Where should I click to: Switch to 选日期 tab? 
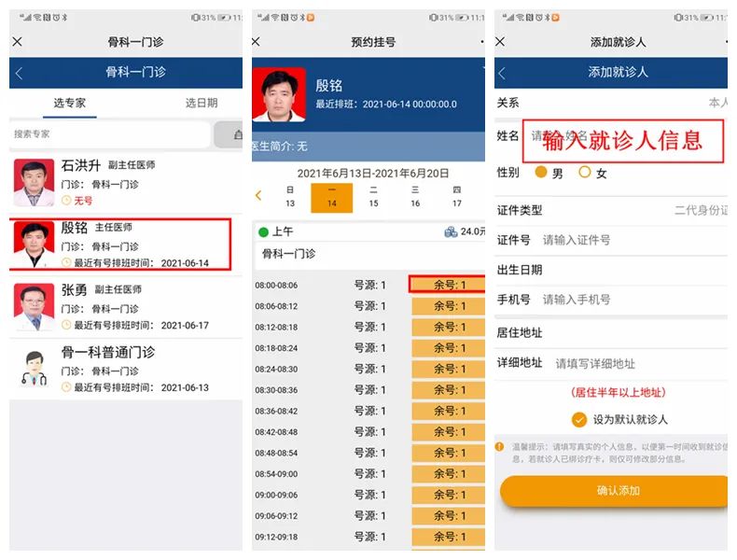point(202,103)
